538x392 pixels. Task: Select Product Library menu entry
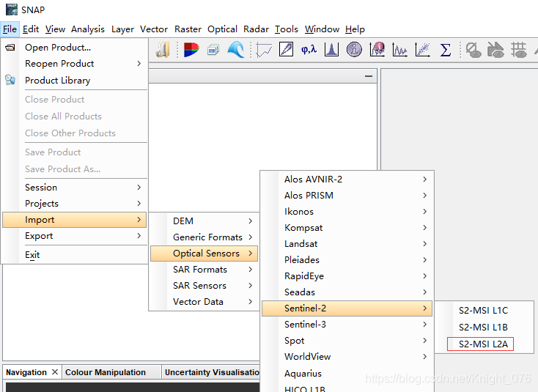coord(75,80)
